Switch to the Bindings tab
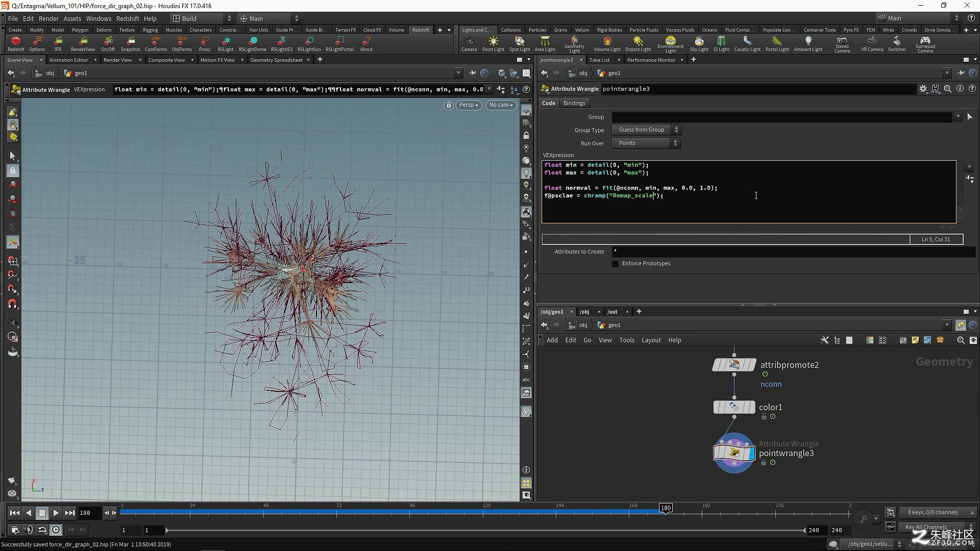This screenshot has width=980, height=551. (x=574, y=103)
